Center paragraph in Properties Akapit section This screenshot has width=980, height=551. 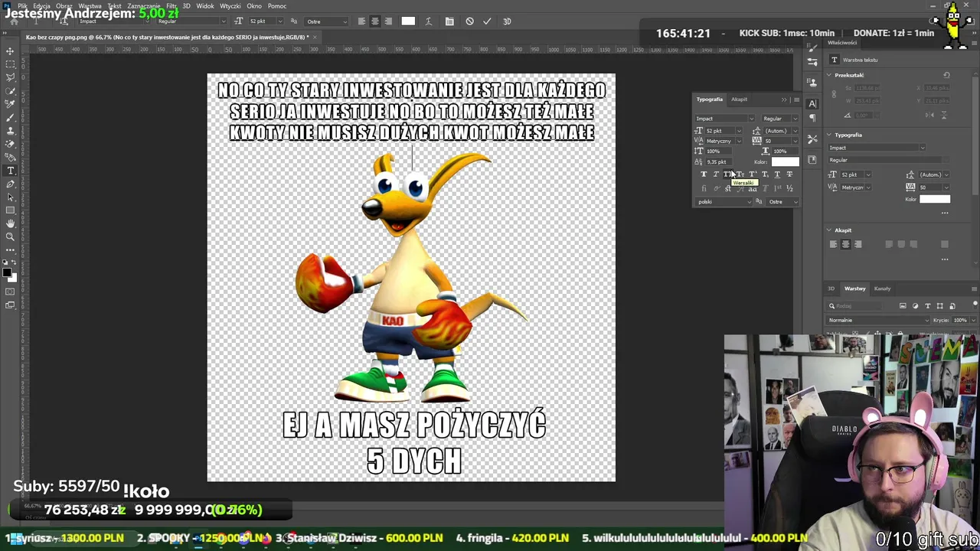[845, 245]
